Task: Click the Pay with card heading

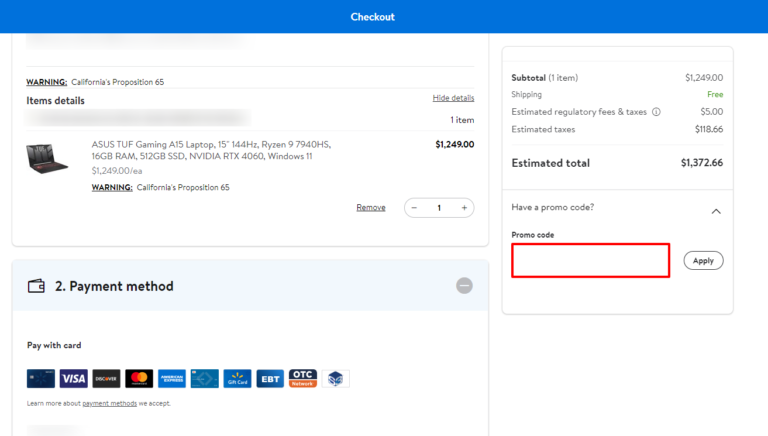Action: coord(54,345)
